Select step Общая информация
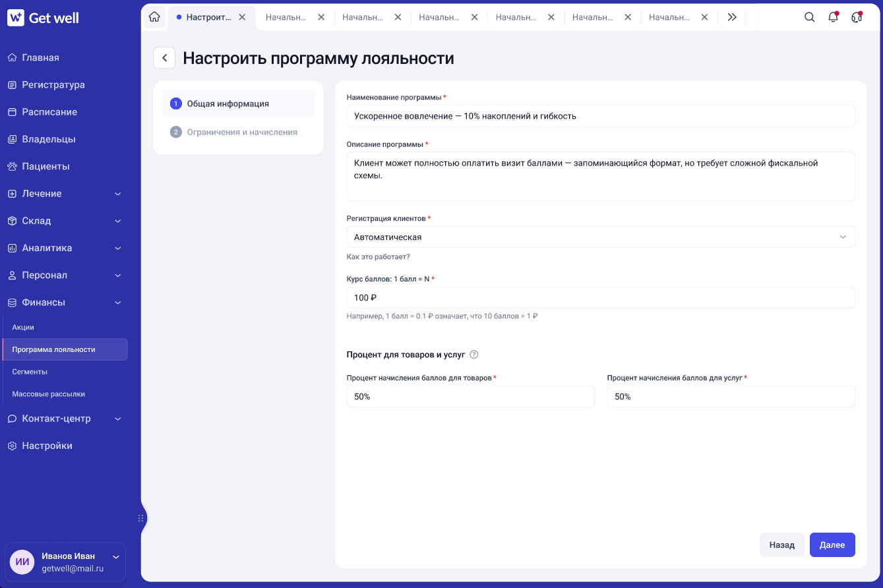883x588 pixels. (x=238, y=103)
